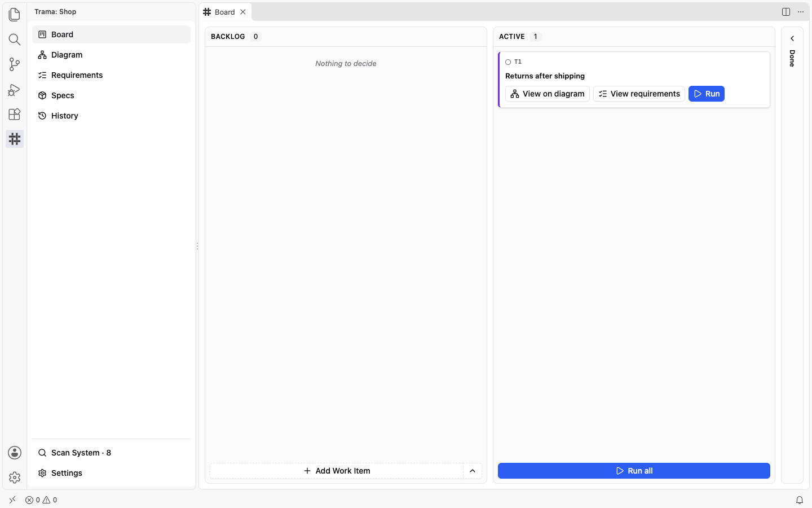812x508 pixels.
Task: Click the T1 item identifier label
Action: [x=518, y=62]
